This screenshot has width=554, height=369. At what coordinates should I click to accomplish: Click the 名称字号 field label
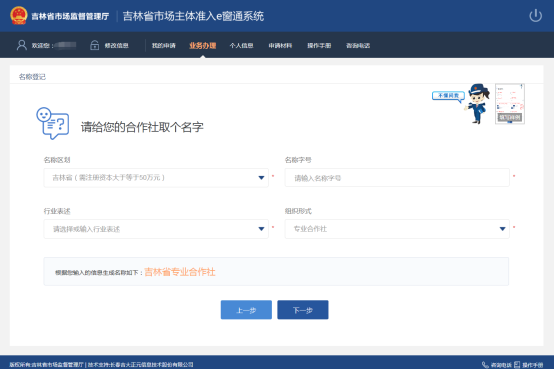point(298,160)
